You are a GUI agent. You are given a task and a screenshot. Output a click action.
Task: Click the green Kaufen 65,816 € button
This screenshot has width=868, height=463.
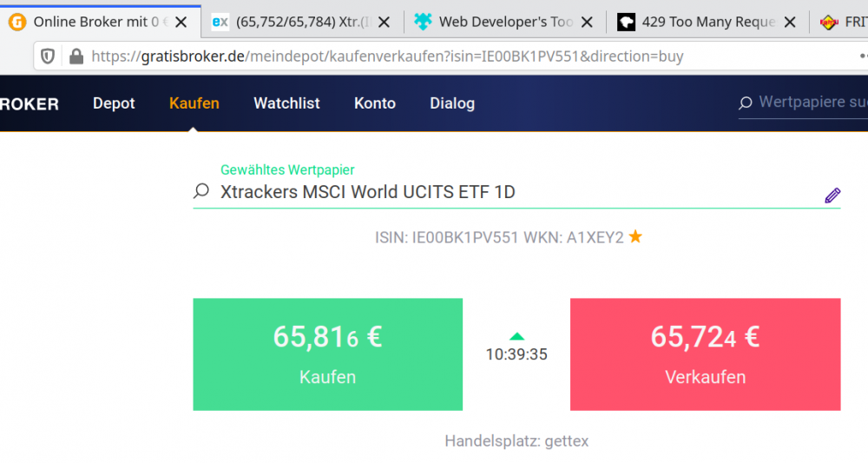[328, 354]
